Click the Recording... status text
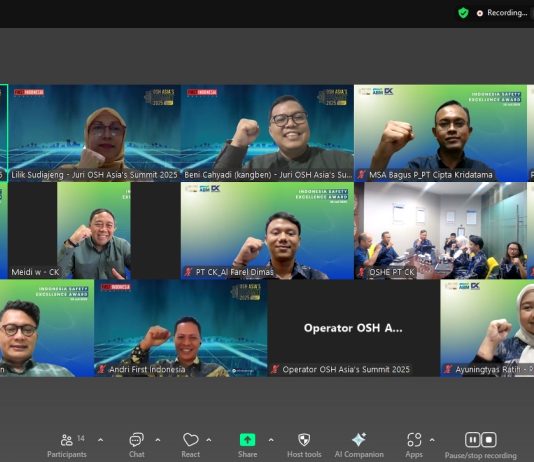Image resolution: width=534 pixels, height=462 pixels. (x=507, y=13)
